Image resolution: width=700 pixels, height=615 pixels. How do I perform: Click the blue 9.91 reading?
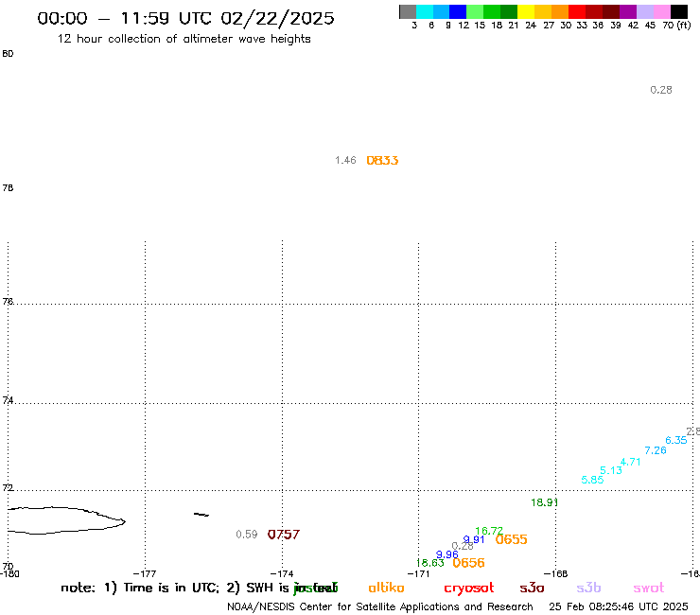(474, 539)
